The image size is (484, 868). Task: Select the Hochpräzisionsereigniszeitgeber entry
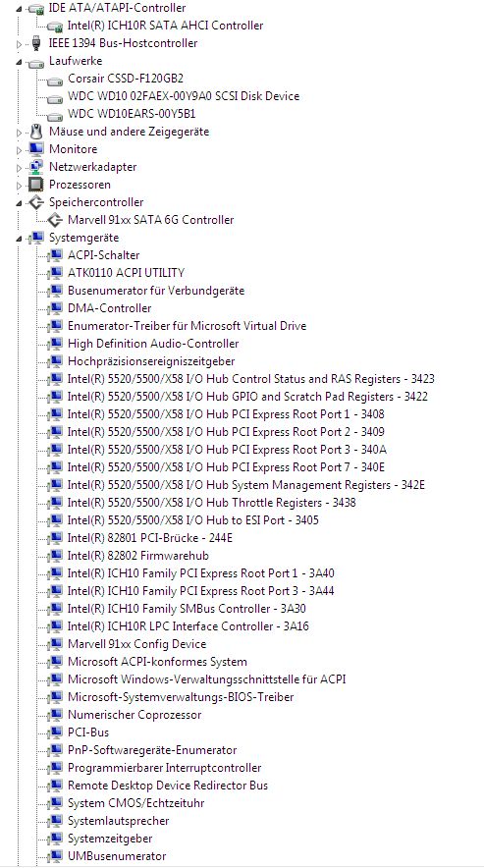pos(151,361)
